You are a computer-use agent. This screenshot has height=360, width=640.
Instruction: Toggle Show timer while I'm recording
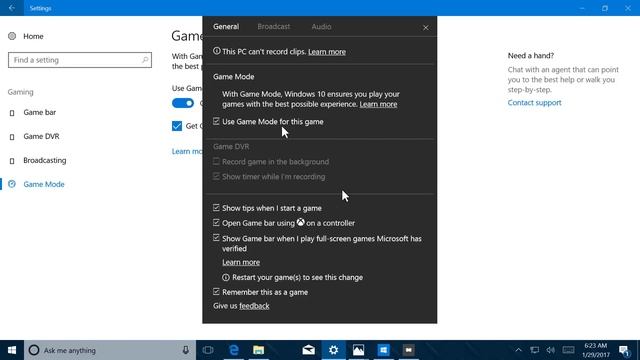(216, 177)
